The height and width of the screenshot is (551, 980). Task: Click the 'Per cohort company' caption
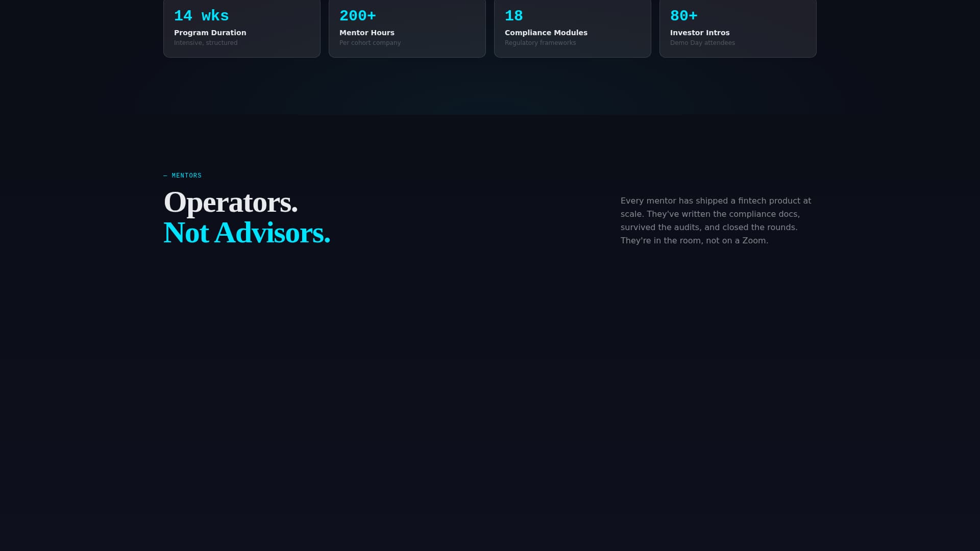point(370,43)
